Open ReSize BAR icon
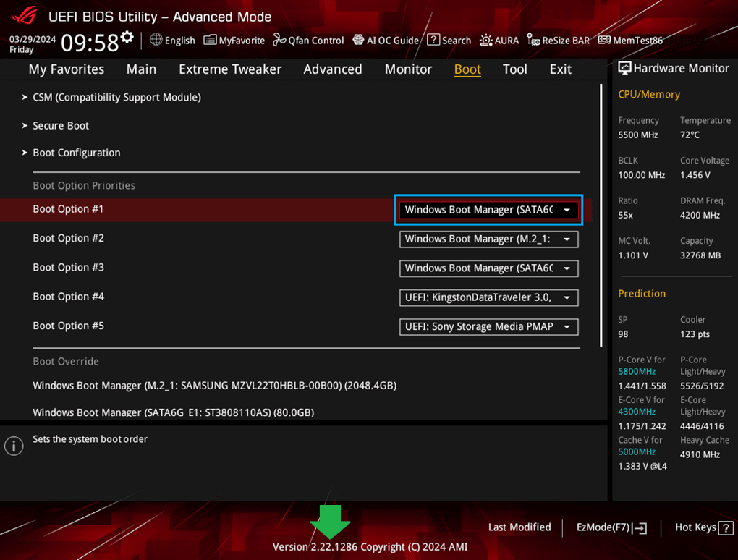Viewport: 738px width, 560px height. coord(533,40)
